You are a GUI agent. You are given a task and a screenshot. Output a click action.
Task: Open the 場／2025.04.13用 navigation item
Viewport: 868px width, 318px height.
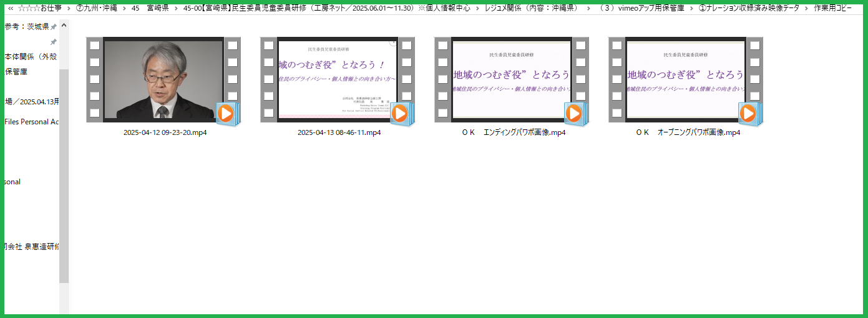pyautogui.click(x=31, y=102)
